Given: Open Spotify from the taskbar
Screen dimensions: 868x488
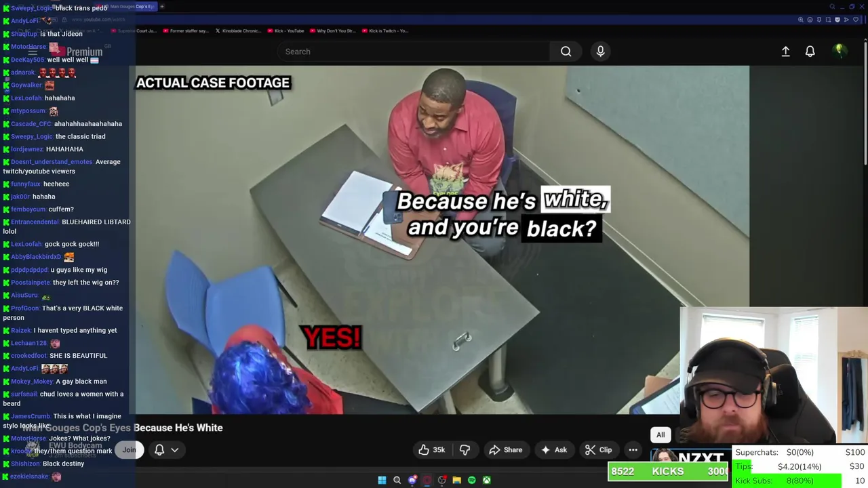Looking at the screenshot, I should (x=472, y=480).
